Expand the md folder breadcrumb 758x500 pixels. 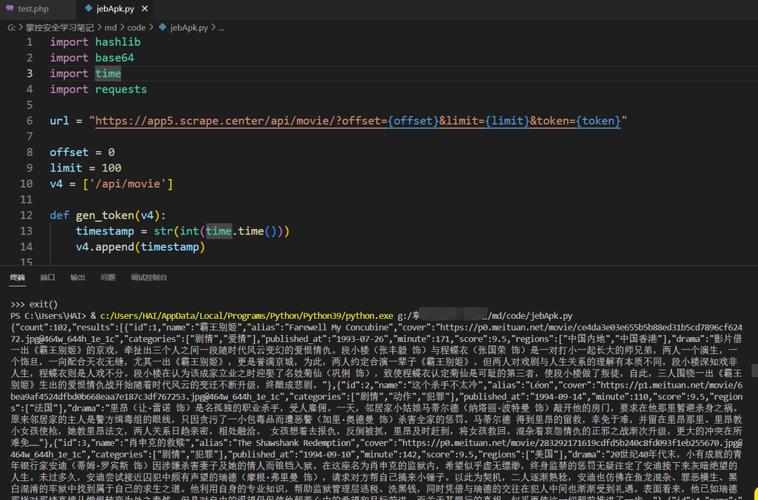pos(110,28)
